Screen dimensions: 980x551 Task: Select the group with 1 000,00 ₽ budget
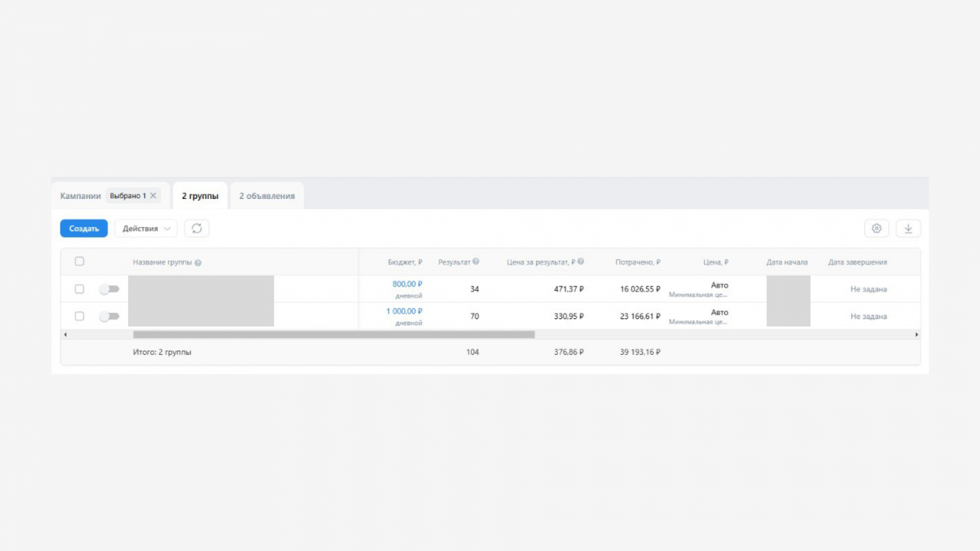pyautogui.click(x=80, y=317)
